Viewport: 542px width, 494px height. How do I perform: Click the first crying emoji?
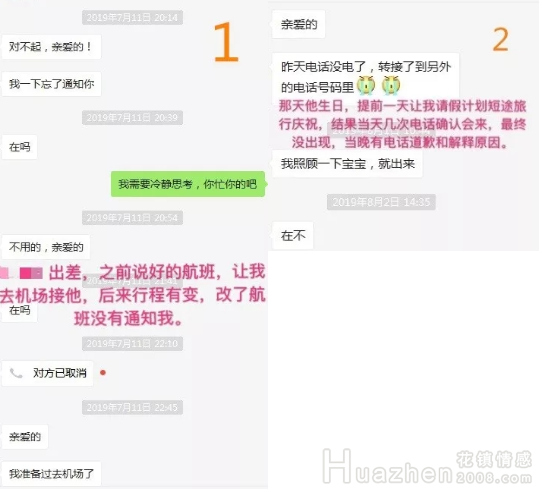[x=366, y=86]
